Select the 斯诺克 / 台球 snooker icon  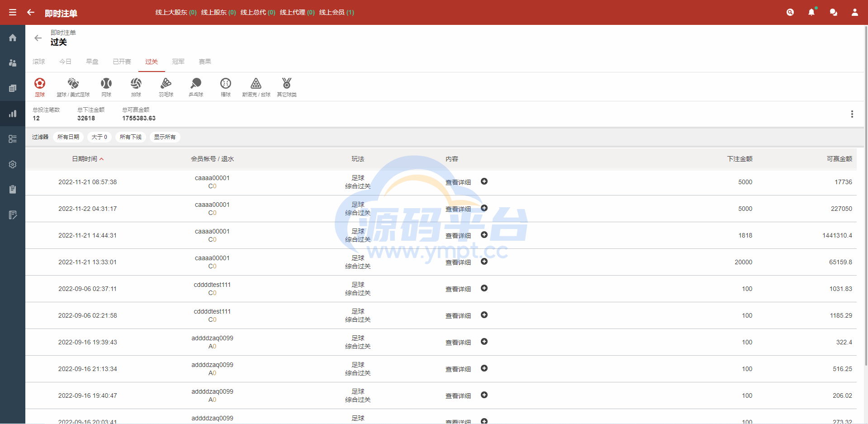click(256, 87)
